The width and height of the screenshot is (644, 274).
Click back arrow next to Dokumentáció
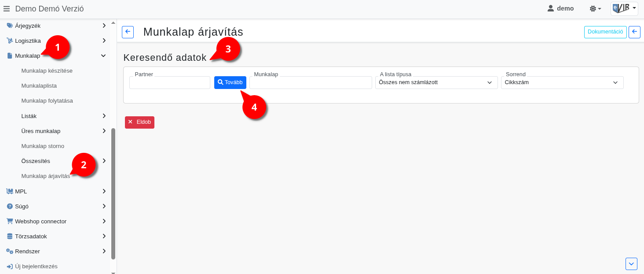coord(634,32)
